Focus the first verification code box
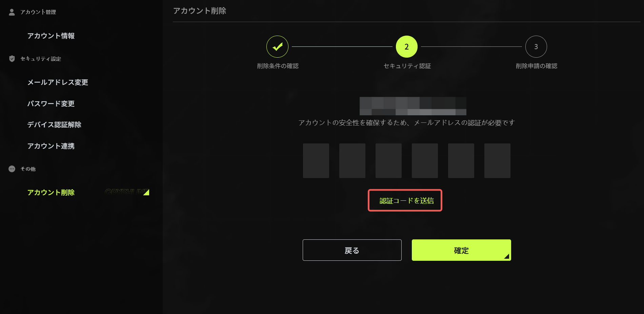This screenshot has height=314, width=644. (x=316, y=161)
